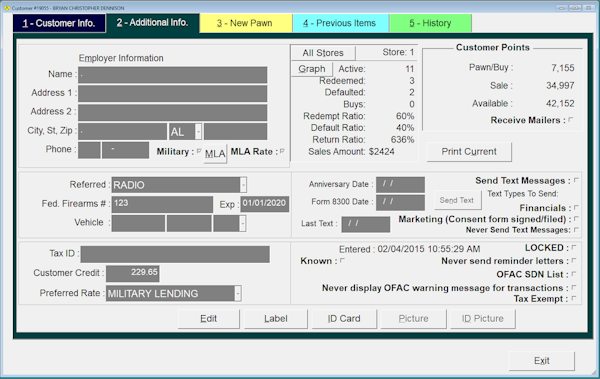Viewport: 600px width, 379px height.
Task: Enable the Receive Mailers checkbox
Action: (571, 120)
